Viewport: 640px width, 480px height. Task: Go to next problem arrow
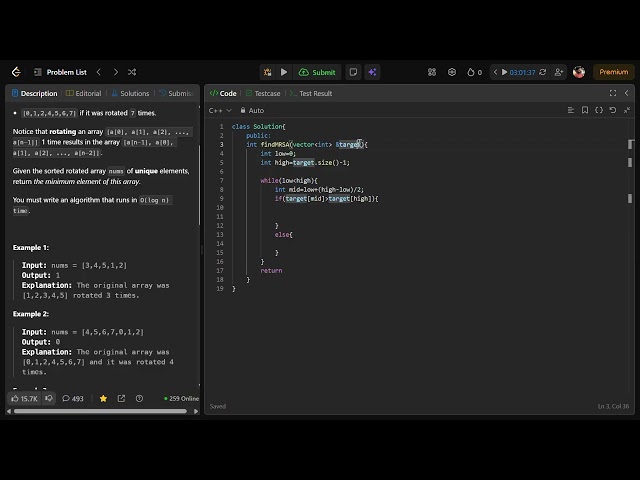coord(116,72)
